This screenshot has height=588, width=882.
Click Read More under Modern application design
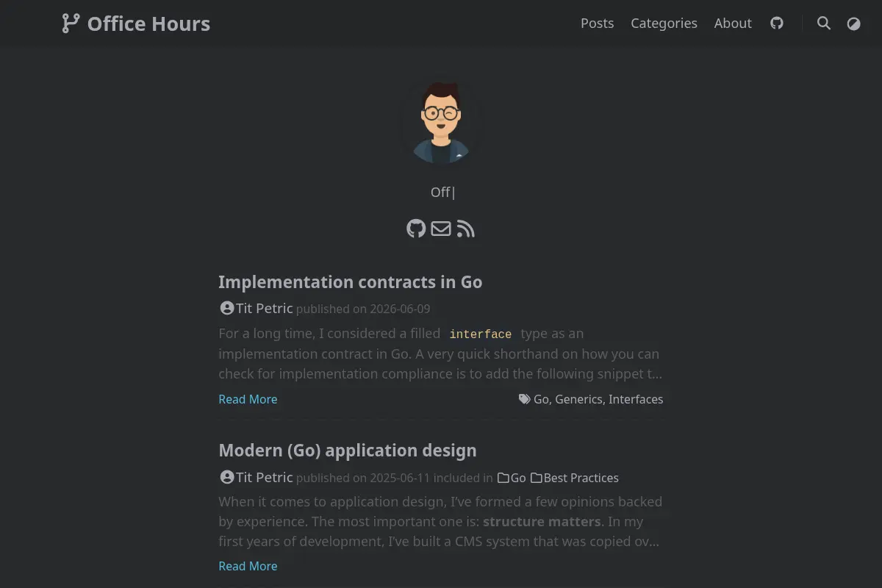tap(248, 566)
